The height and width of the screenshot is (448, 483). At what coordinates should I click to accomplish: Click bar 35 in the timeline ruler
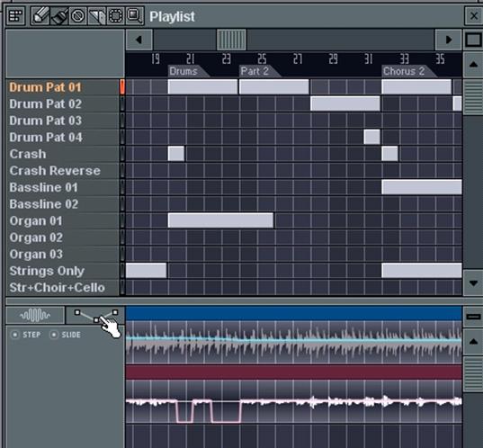[x=440, y=58]
